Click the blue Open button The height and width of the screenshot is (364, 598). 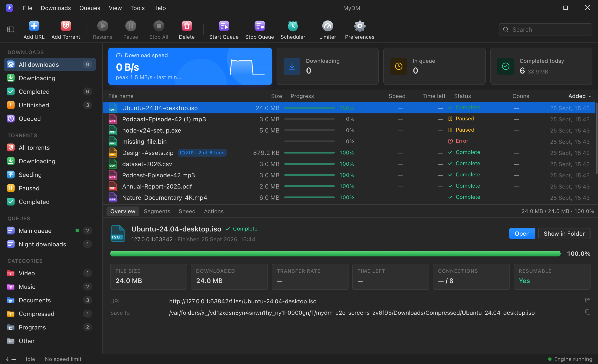tap(522, 234)
